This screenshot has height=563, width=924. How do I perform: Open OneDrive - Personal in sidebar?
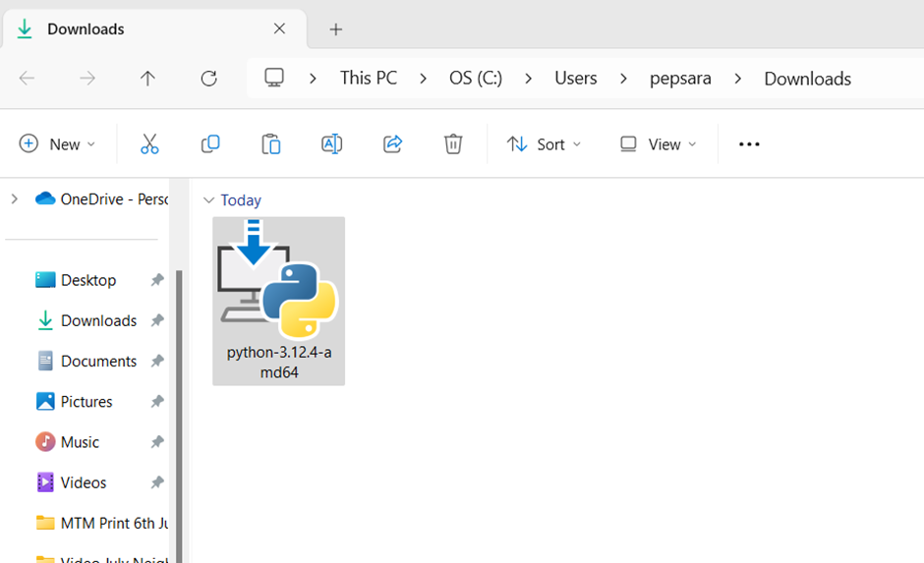pyautogui.click(x=102, y=199)
